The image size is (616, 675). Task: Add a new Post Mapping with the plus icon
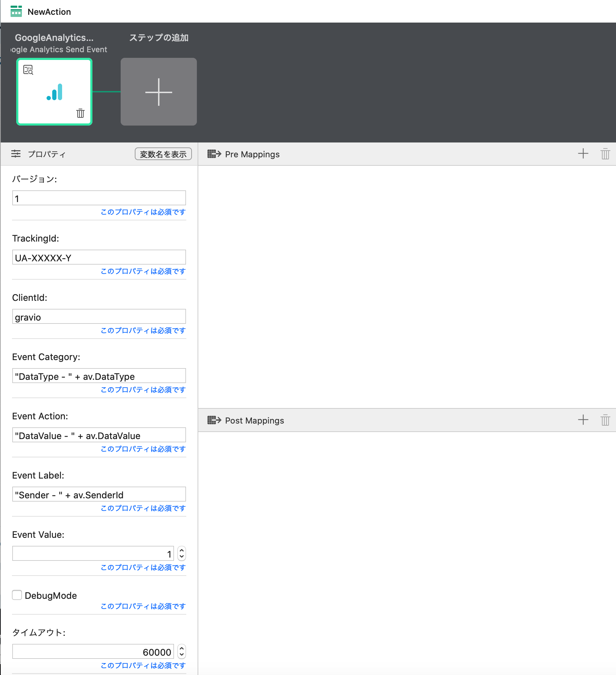(x=583, y=420)
